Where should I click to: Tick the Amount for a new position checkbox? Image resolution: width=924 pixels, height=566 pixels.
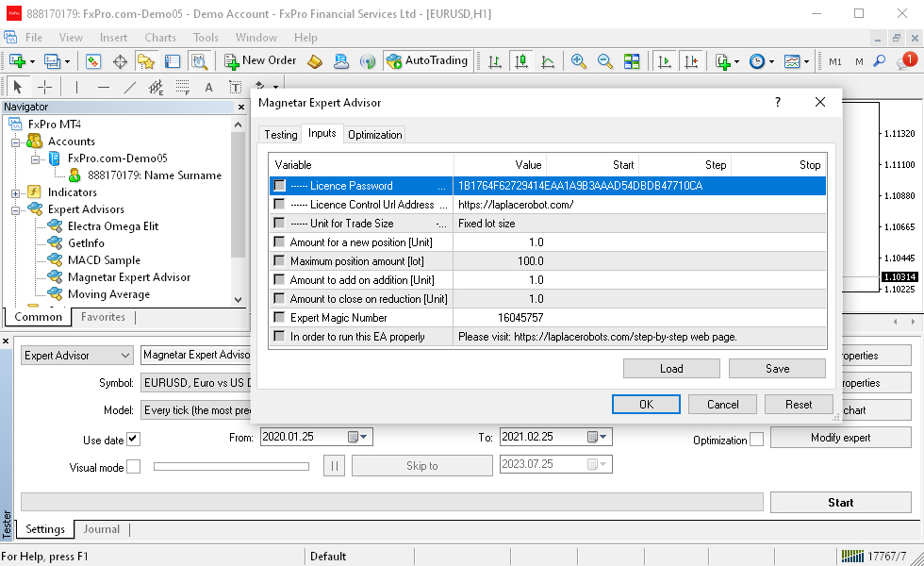pos(279,242)
